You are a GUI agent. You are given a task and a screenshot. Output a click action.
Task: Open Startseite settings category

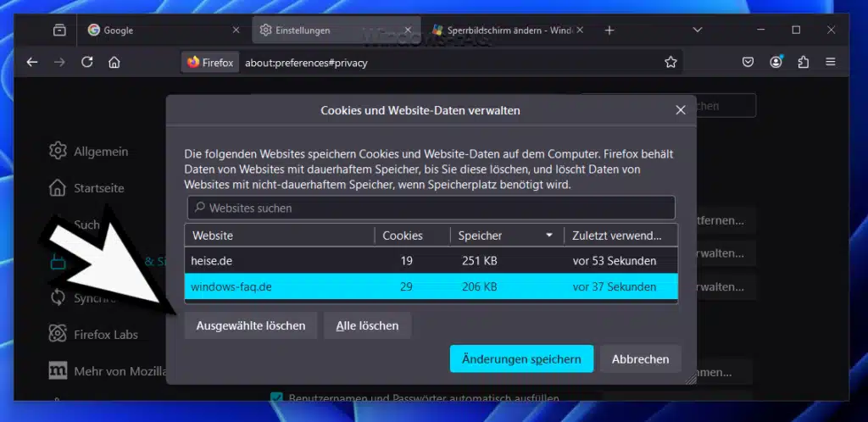pyautogui.click(x=86, y=188)
